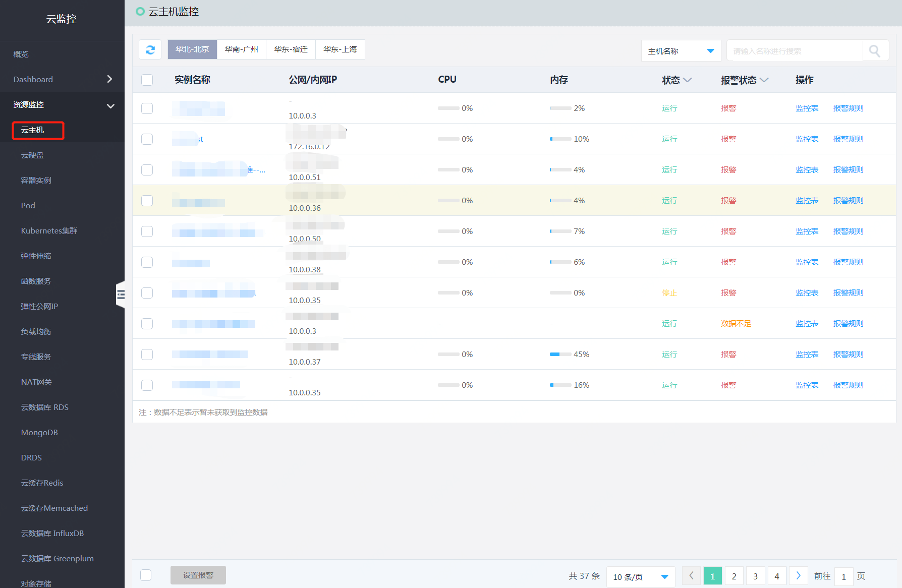902x588 pixels.
Task: Collapse the 资源监控 sidebar section
Action: click(x=110, y=105)
